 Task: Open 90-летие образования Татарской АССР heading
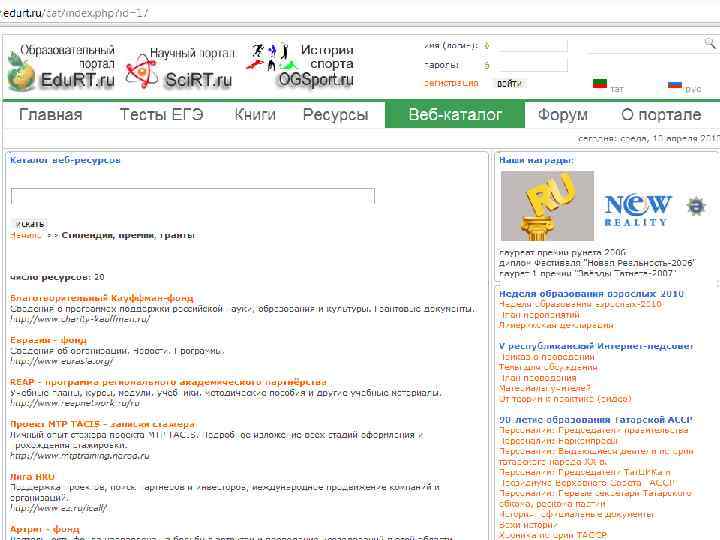tap(596, 420)
